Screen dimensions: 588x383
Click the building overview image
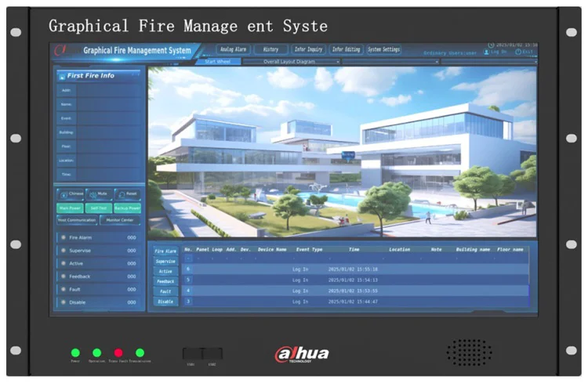pos(343,152)
